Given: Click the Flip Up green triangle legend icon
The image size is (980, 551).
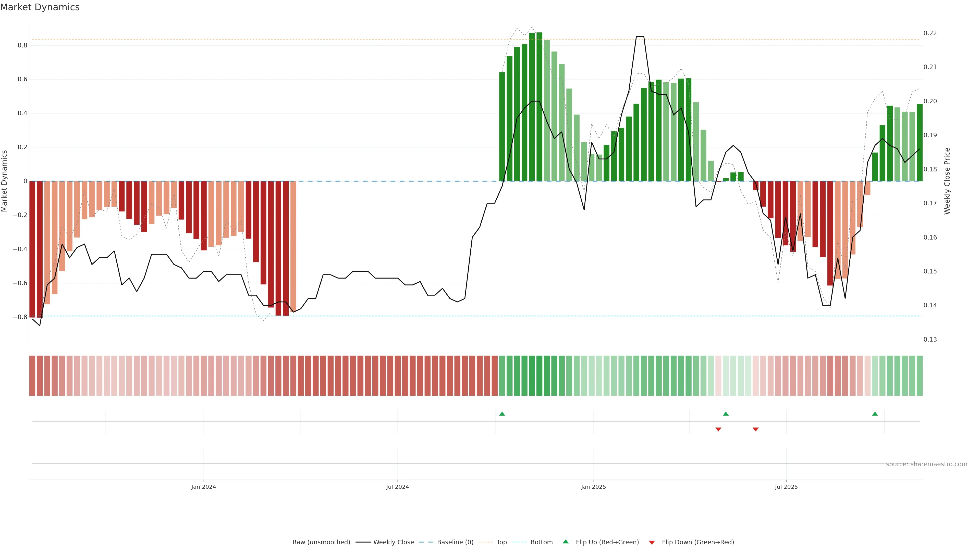Looking at the screenshot, I should [x=565, y=542].
